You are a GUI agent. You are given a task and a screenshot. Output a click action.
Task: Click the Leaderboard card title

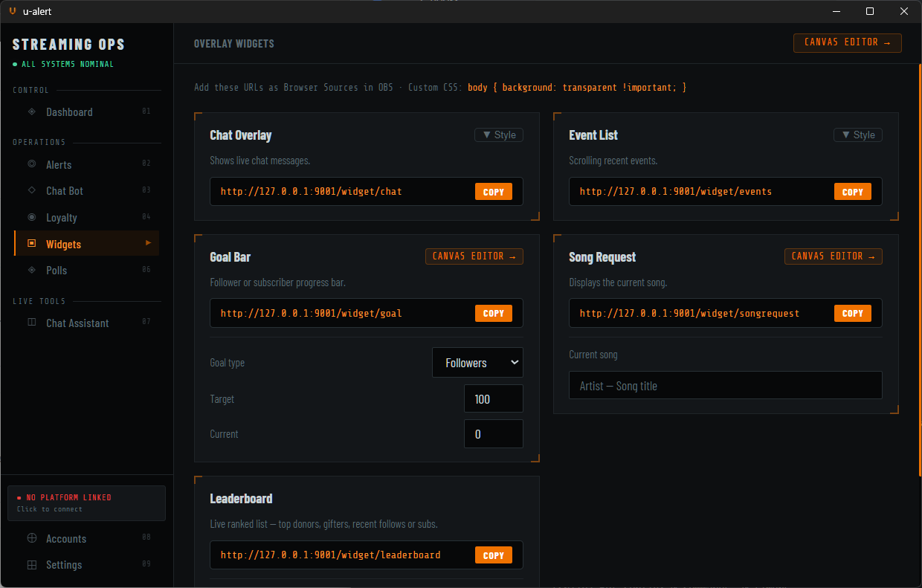(x=241, y=498)
